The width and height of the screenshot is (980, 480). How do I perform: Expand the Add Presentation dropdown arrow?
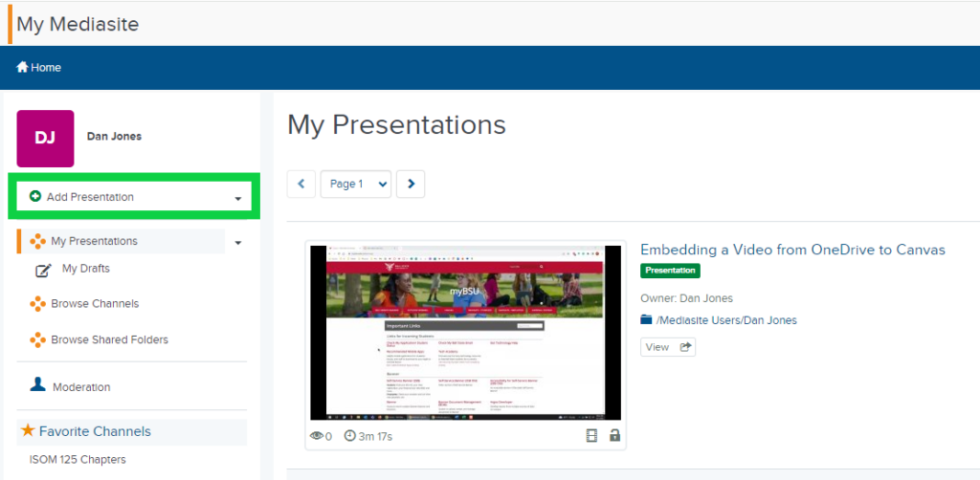[x=237, y=199]
